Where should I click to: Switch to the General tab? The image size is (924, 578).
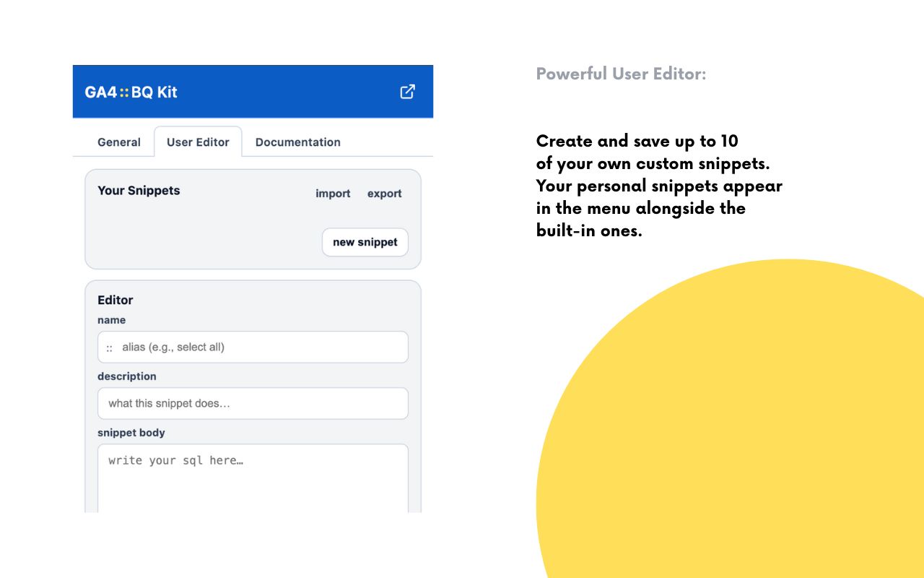coord(119,142)
